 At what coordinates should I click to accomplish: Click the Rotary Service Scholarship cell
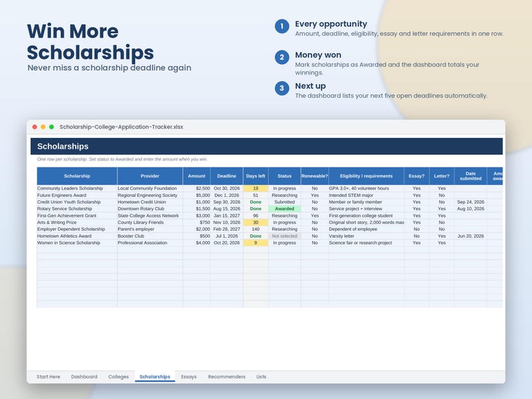[77, 209]
